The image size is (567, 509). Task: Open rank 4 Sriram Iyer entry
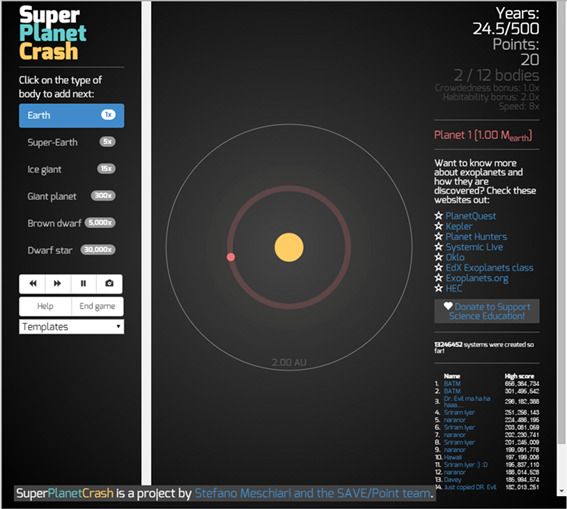(x=459, y=412)
